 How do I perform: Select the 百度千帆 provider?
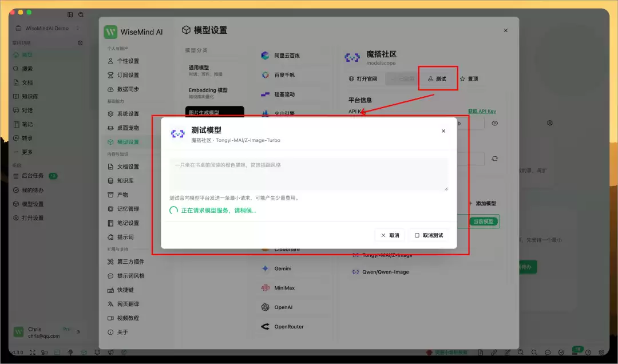pos(295,75)
